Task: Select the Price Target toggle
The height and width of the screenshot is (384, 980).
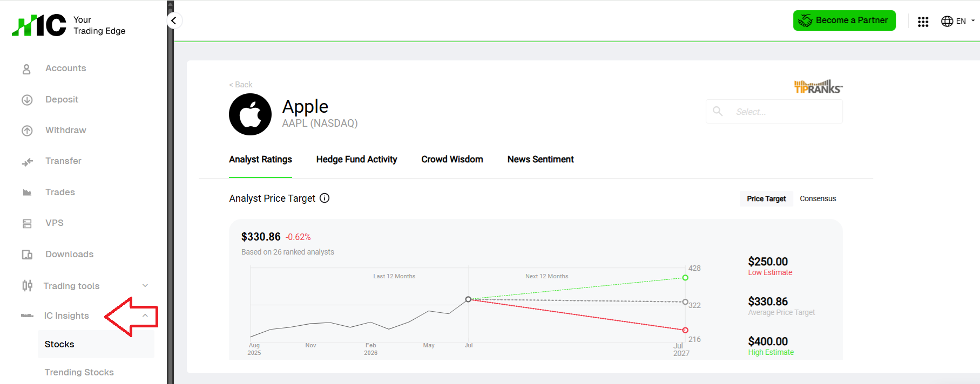Action: 766,198
